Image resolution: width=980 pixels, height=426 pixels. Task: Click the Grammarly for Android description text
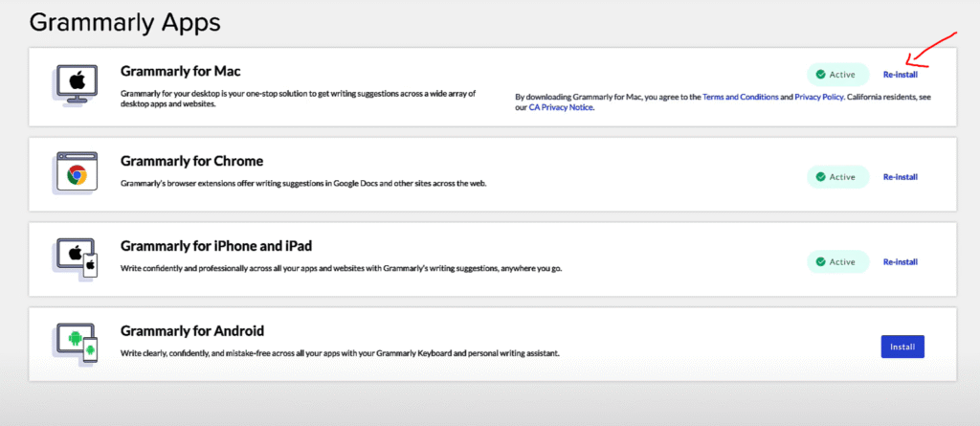click(339, 353)
